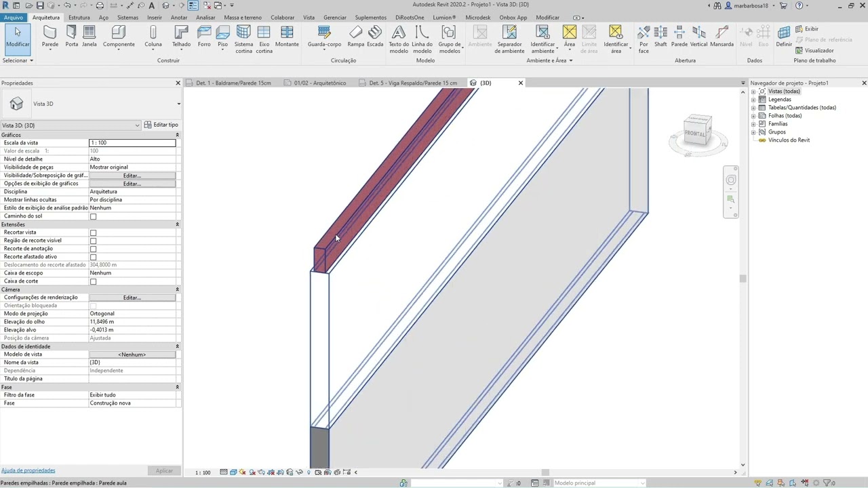The image size is (868, 488).
Task: Select the Identificar ambiente tool
Action: (542, 39)
